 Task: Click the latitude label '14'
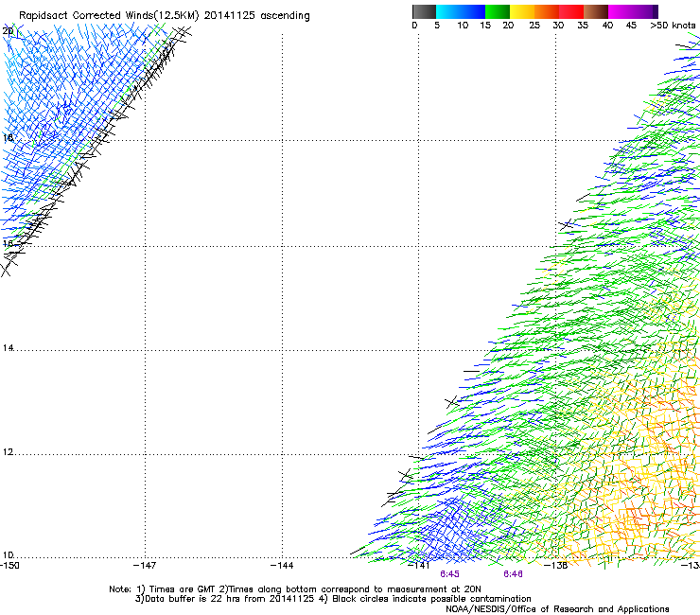click(x=8, y=348)
